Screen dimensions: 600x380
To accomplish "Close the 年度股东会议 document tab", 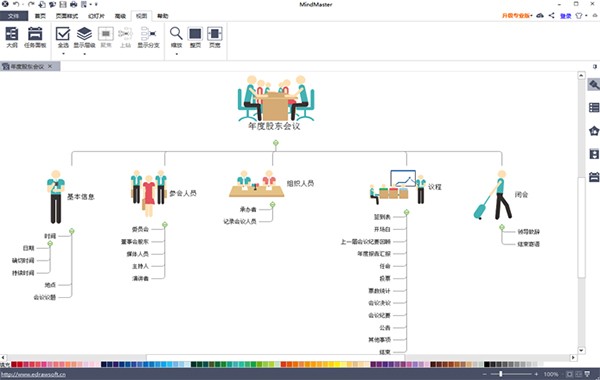I will tap(50, 66).
